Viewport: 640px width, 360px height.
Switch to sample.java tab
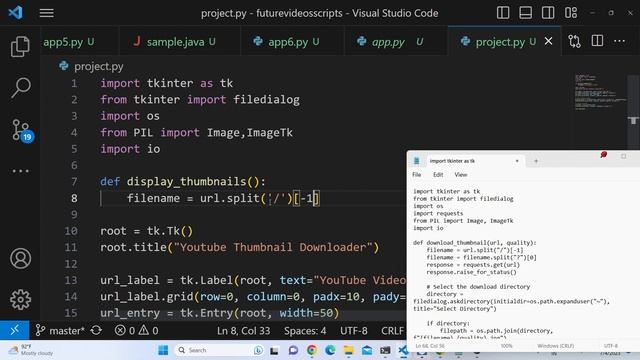coord(180,42)
